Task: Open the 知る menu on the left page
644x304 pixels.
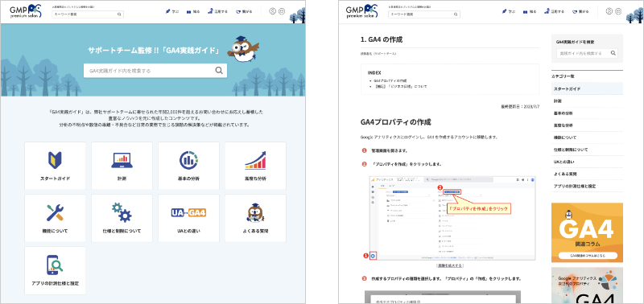Action: 193,12
